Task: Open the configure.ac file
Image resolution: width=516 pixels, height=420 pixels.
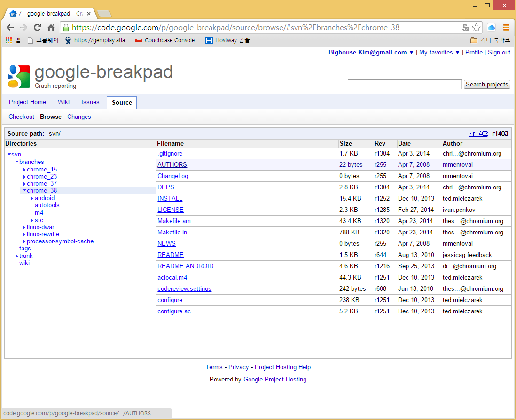Action: click(x=174, y=311)
